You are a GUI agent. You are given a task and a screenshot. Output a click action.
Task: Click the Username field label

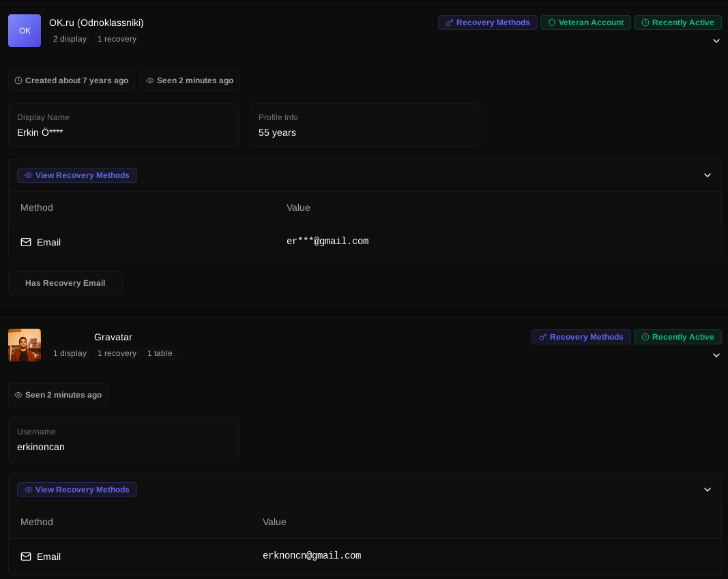tap(36, 432)
